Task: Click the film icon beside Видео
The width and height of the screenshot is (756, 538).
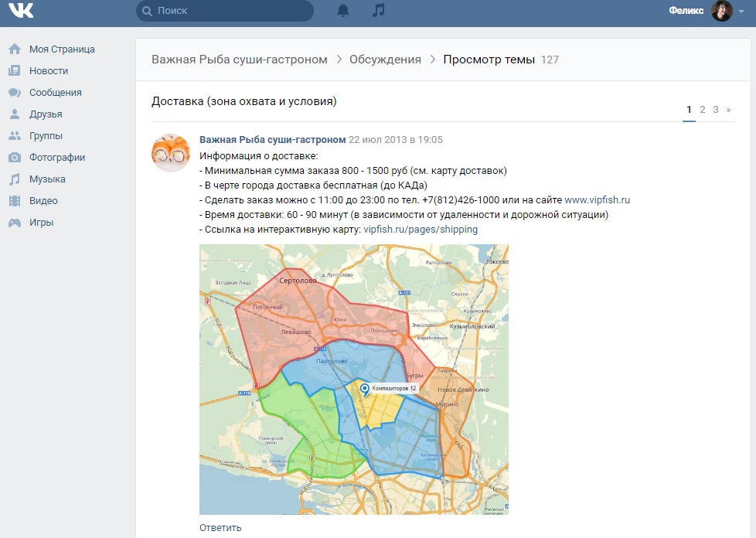Action: [x=15, y=200]
